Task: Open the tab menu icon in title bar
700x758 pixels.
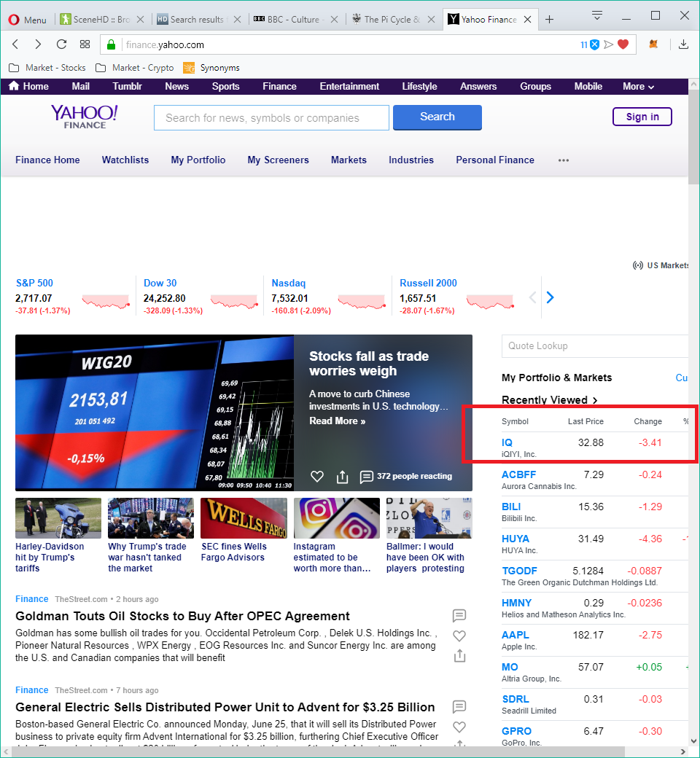Action: (597, 15)
